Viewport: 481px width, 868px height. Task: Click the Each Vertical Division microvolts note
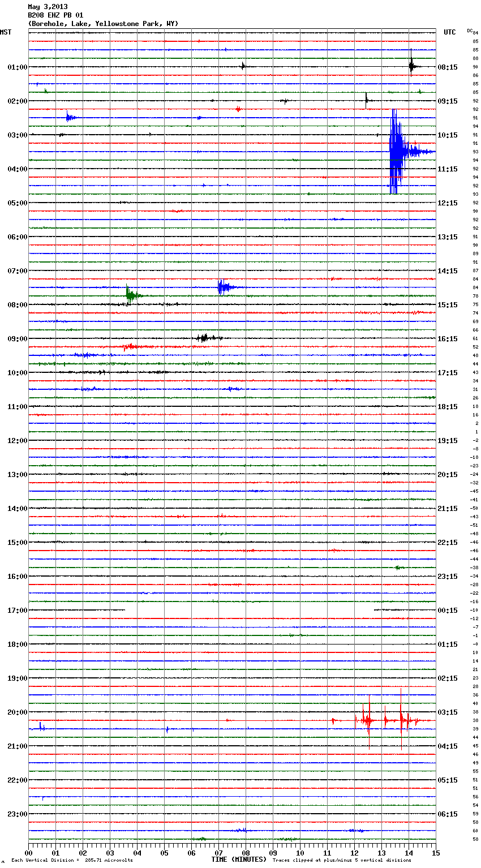(72, 861)
